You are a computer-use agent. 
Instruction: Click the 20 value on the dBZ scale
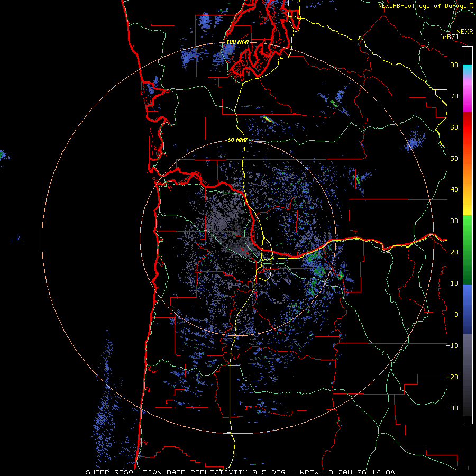pos(454,252)
